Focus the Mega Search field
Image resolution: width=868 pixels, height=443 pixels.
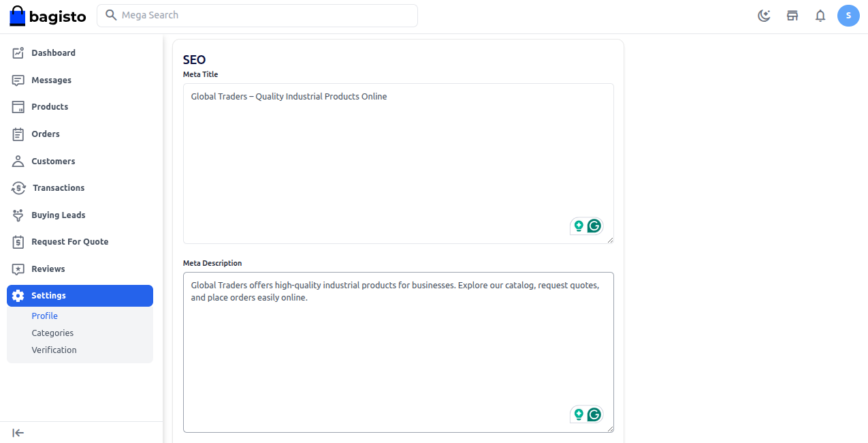257,15
